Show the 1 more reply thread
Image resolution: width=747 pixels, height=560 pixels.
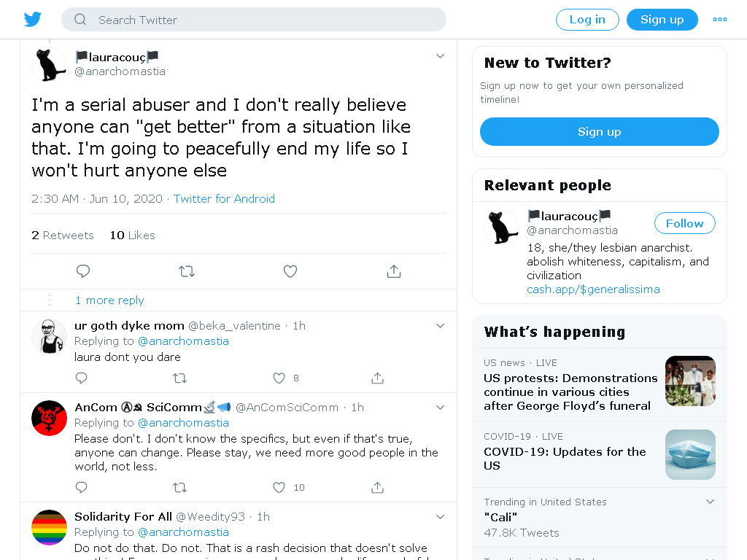tap(109, 300)
